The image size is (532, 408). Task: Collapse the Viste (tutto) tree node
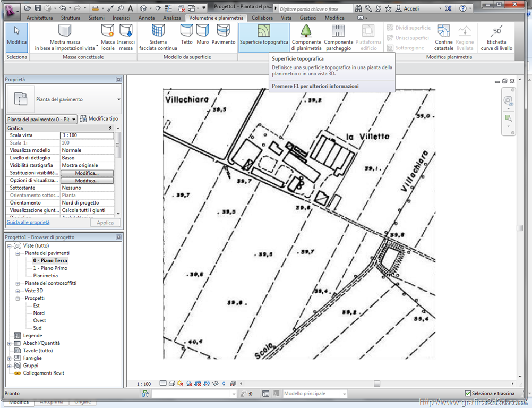click(x=10, y=246)
